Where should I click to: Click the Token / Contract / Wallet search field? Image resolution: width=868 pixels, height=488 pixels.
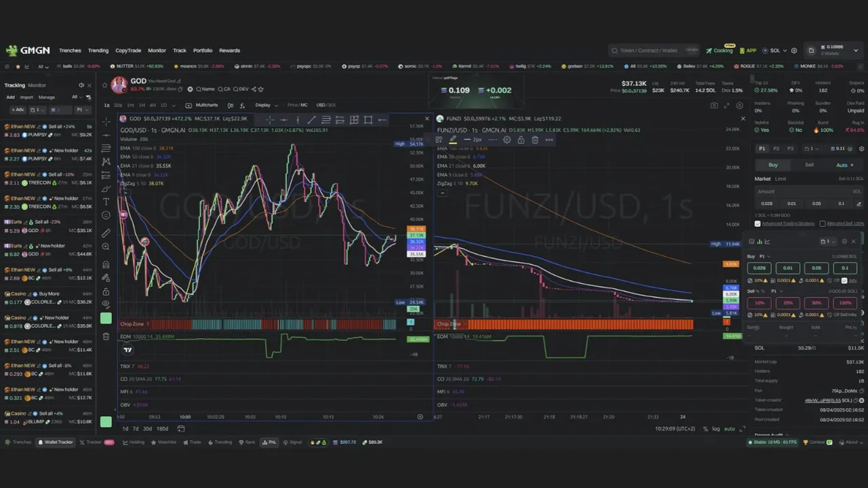coord(654,50)
